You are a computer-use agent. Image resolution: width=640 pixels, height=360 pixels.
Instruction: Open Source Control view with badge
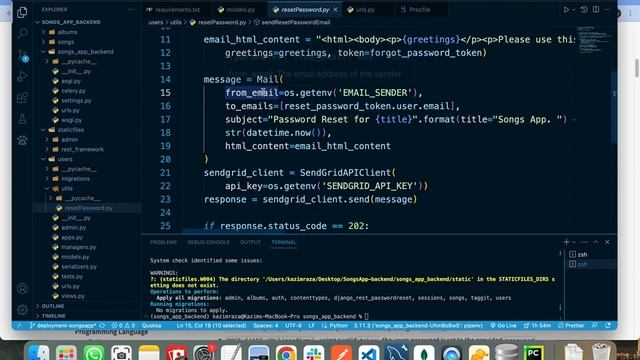[22, 55]
